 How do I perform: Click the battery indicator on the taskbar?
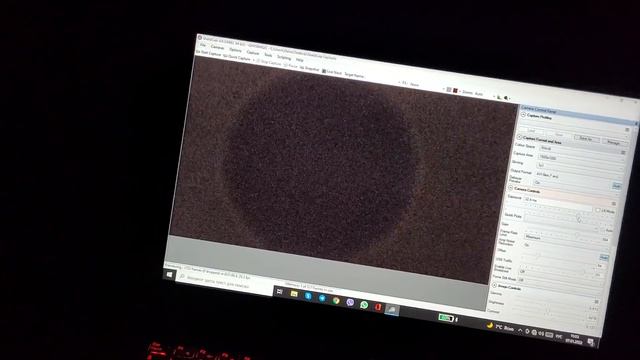pos(446,318)
